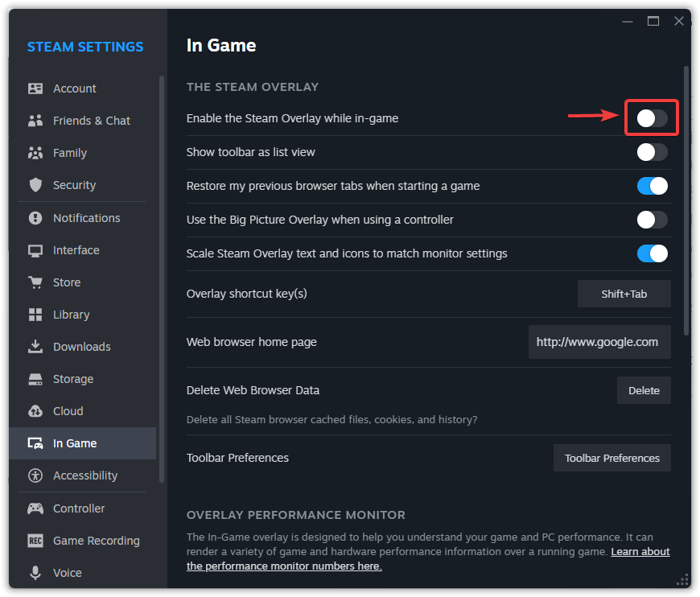Select the Notifications bell icon
Screen dimensions: 700x597
click(x=35, y=217)
